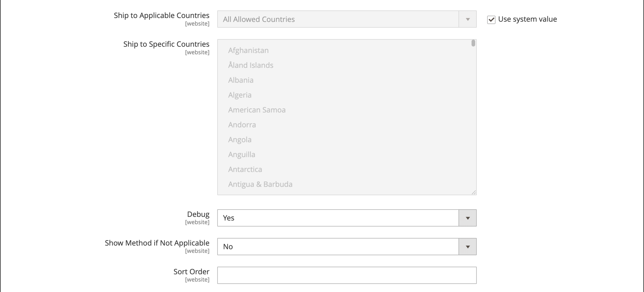Select Afghanistan in the country list
Screen dimensions: 644x292
[x=248, y=51]
